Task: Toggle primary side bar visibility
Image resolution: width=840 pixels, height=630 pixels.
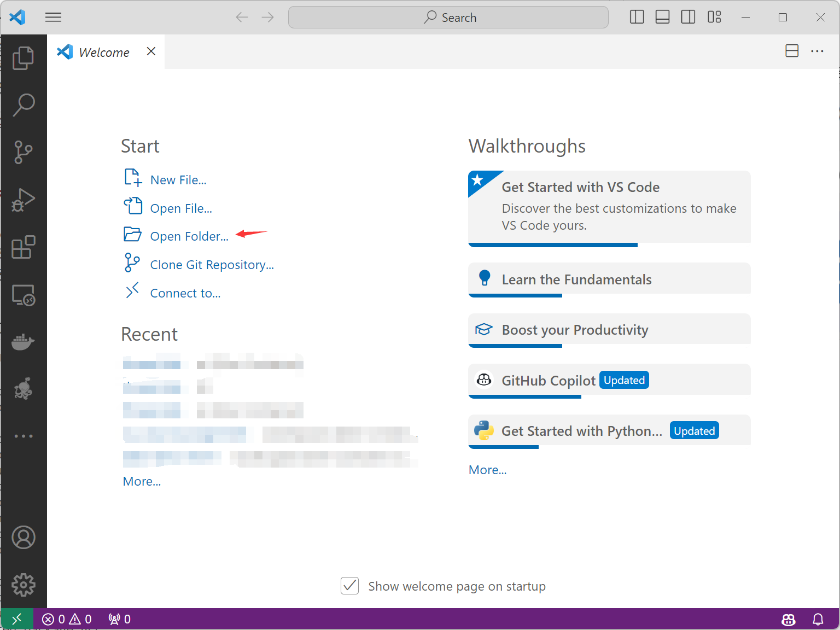Action: coord(637,17)
